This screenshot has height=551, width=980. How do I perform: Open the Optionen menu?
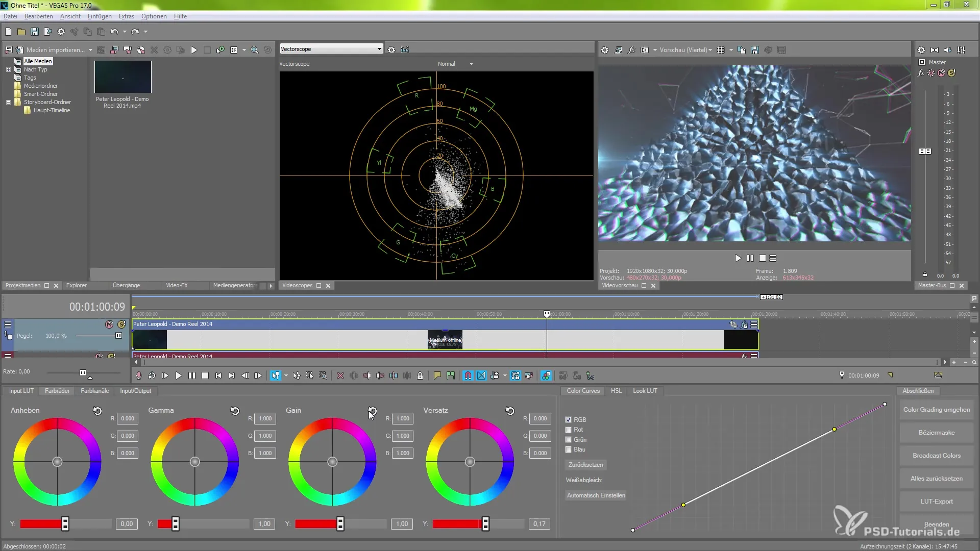(154, 16)
